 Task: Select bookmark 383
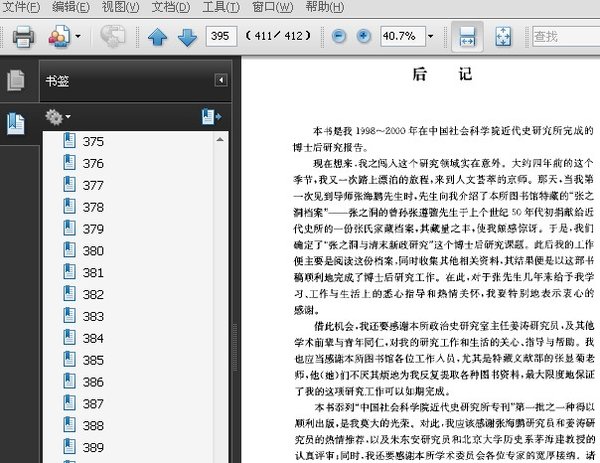tap(93, 316)
